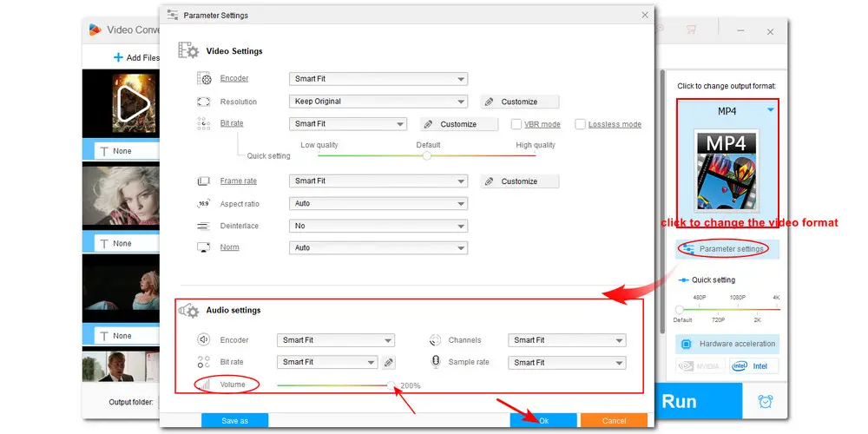
Task: Click the Save as button
Action: pos(234,420)
